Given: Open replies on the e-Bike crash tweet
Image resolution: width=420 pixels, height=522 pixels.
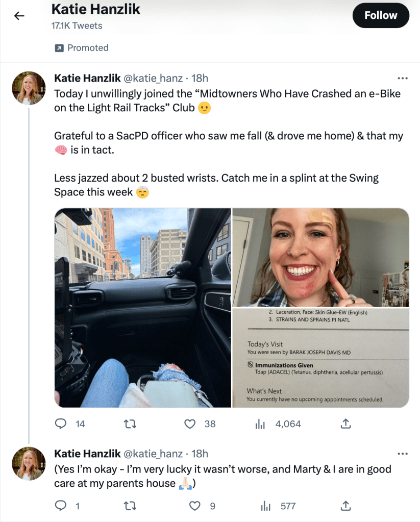Looking at the screenshot, I should pyautogui.click(x=61, y=424).
